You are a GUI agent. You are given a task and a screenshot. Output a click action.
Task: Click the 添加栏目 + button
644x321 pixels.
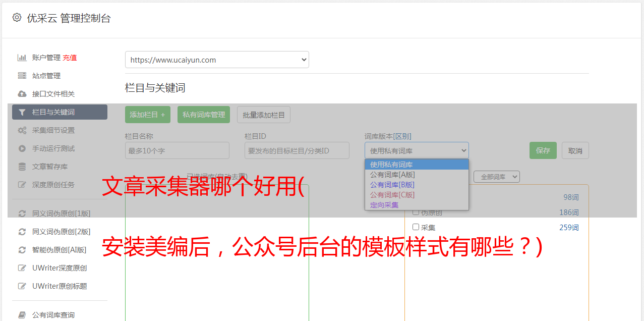point(148,115)
